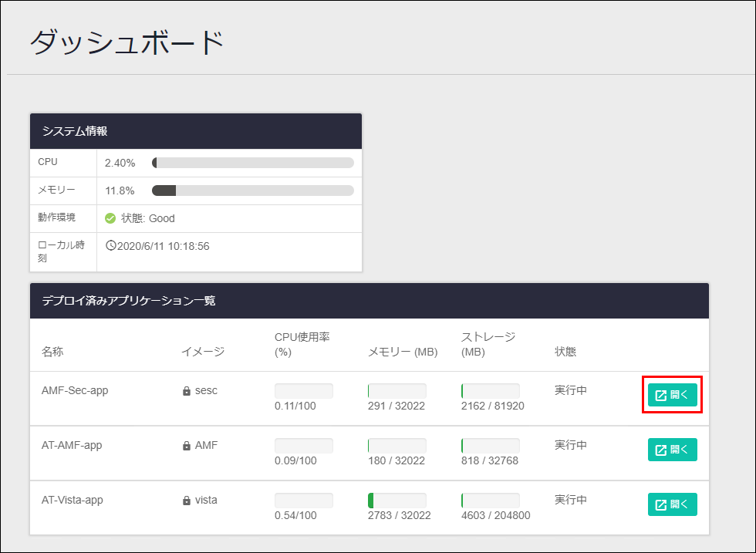Select the AT-AMF-app name

point(72,446)
